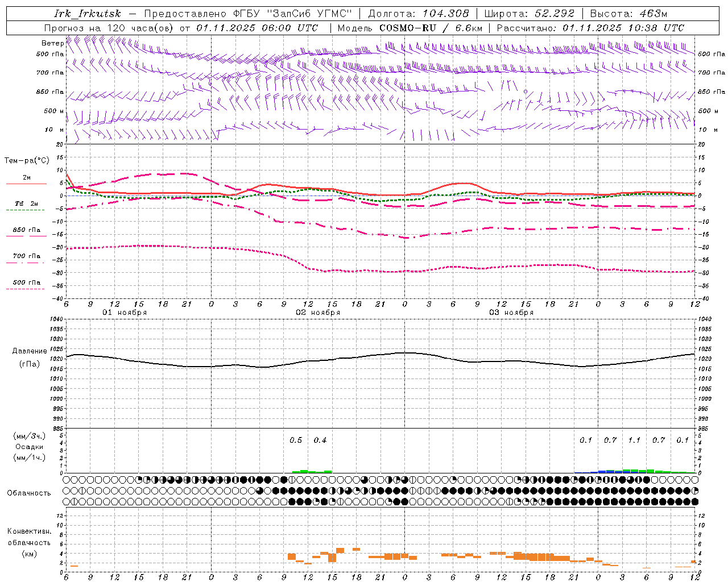
Task: Click the model name 'COSMO-RU / 6.6км'
Action: 431,28
